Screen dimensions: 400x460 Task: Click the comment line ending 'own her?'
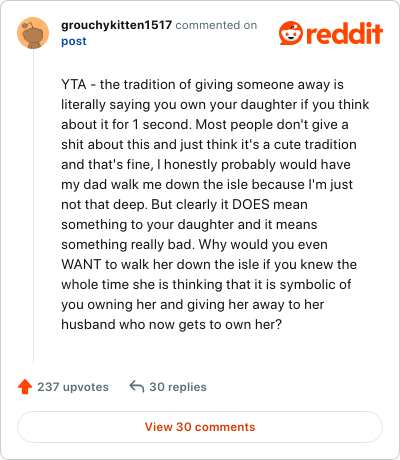pos(172,324)
